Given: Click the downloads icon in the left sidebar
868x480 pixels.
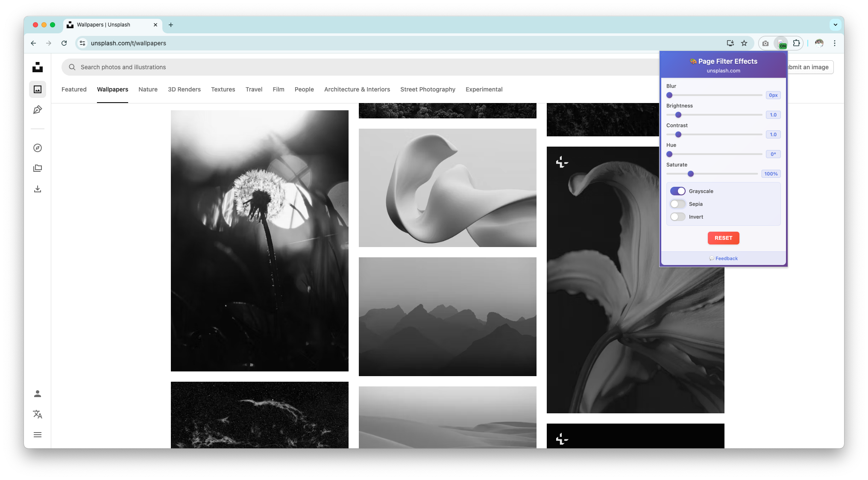Looking at the screenshot, I should pyautogui.click(x=37, y=188).
